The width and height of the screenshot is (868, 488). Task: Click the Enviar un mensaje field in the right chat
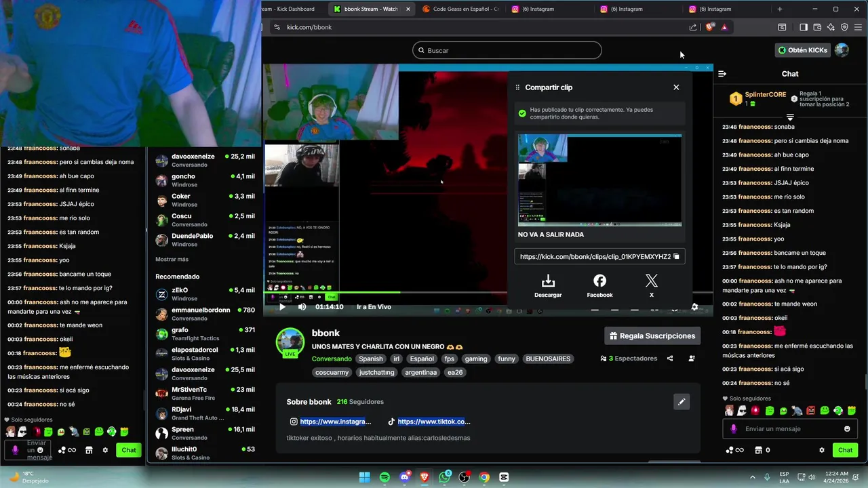tap(790, 429)
